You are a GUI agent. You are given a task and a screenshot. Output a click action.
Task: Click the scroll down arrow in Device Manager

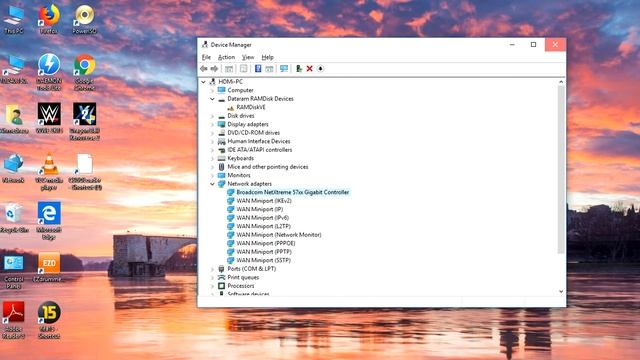point(561,291)
